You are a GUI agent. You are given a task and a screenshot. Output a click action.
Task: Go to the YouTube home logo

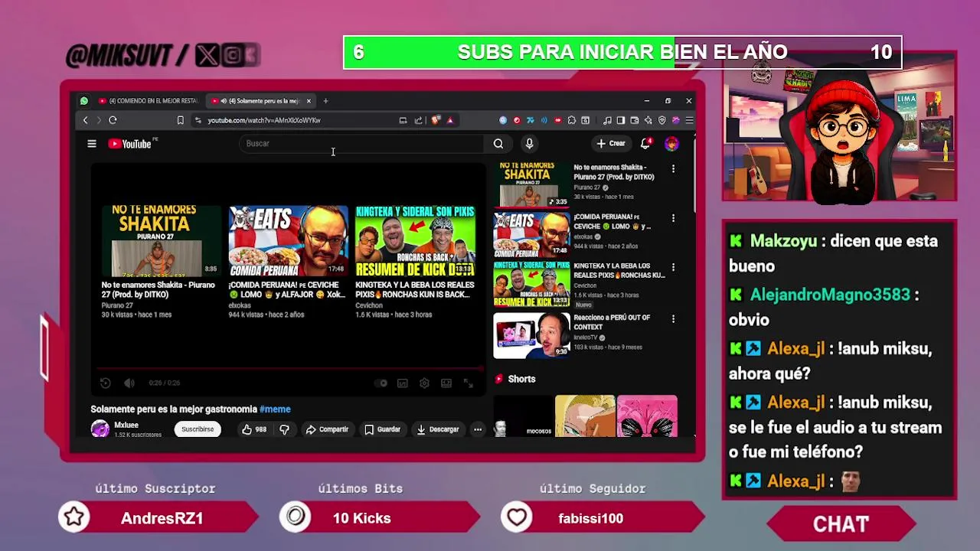tap(129, 143)
